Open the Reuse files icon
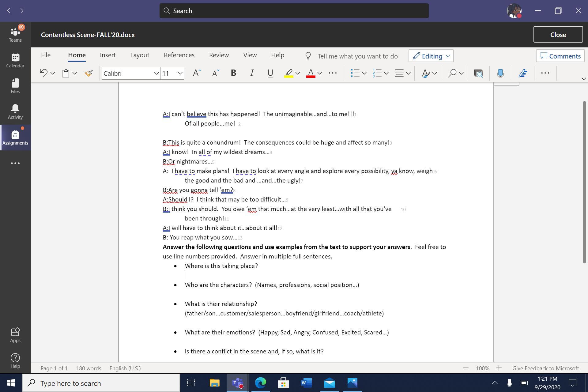 pos(478,73)
